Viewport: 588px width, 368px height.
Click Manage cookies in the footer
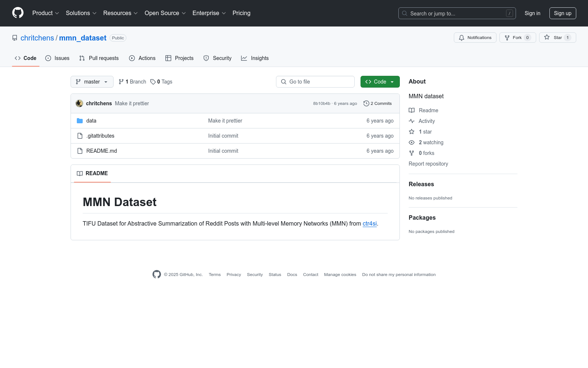click(x=340, y=275)
